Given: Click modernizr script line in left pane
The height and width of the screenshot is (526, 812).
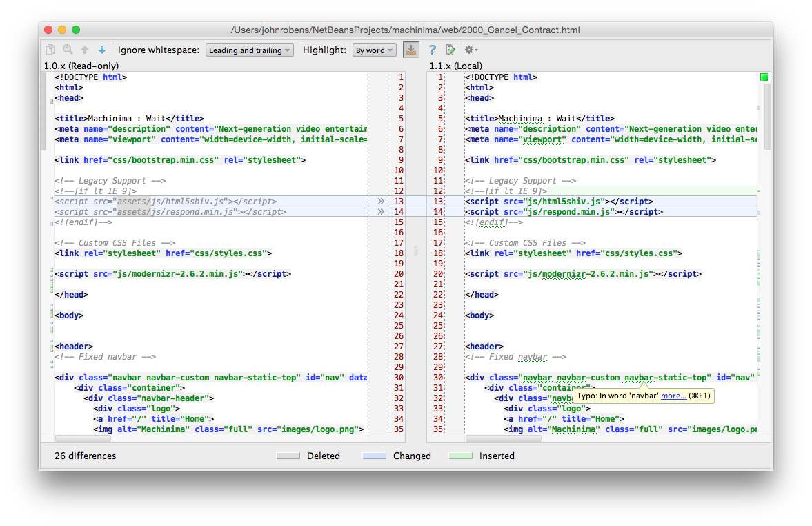Looking at the screenshot, I should pos(173,273).
